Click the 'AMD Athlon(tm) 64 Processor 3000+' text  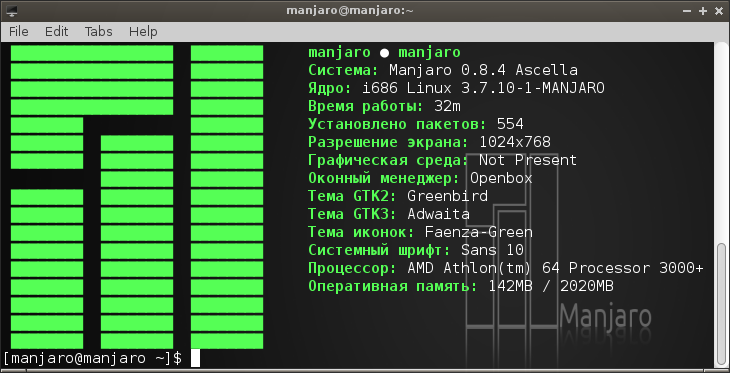555,268
